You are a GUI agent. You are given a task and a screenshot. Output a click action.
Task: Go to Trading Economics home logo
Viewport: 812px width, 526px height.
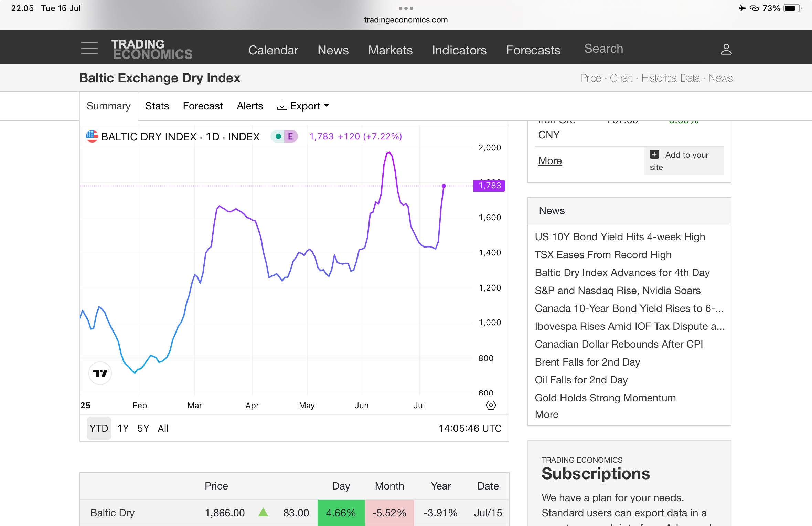[152, 49]
